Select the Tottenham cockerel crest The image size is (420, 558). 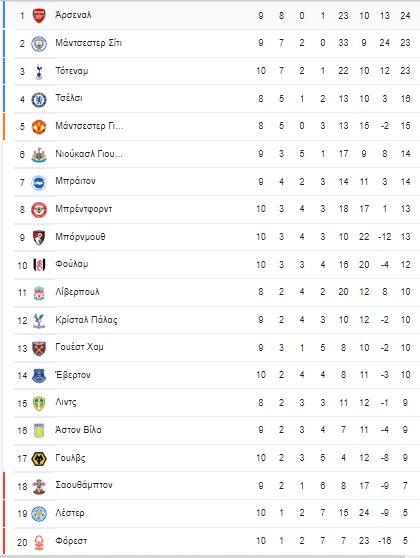pos(39,72)
